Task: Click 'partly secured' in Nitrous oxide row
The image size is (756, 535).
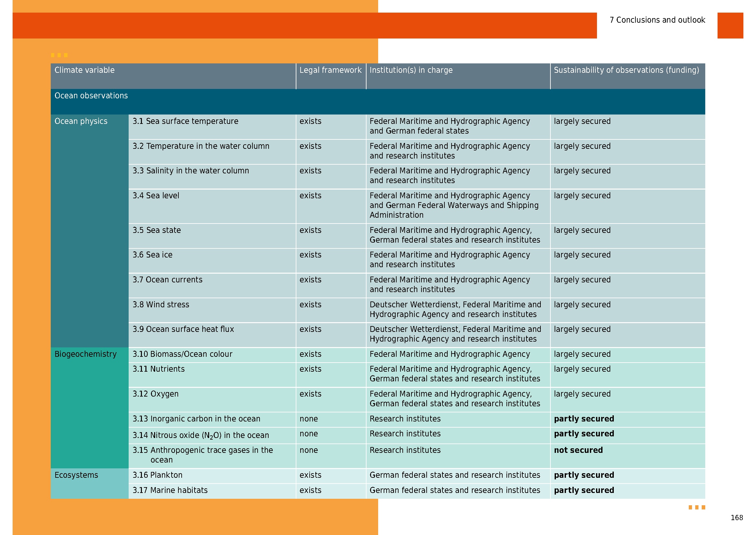Action: point(584,434)
